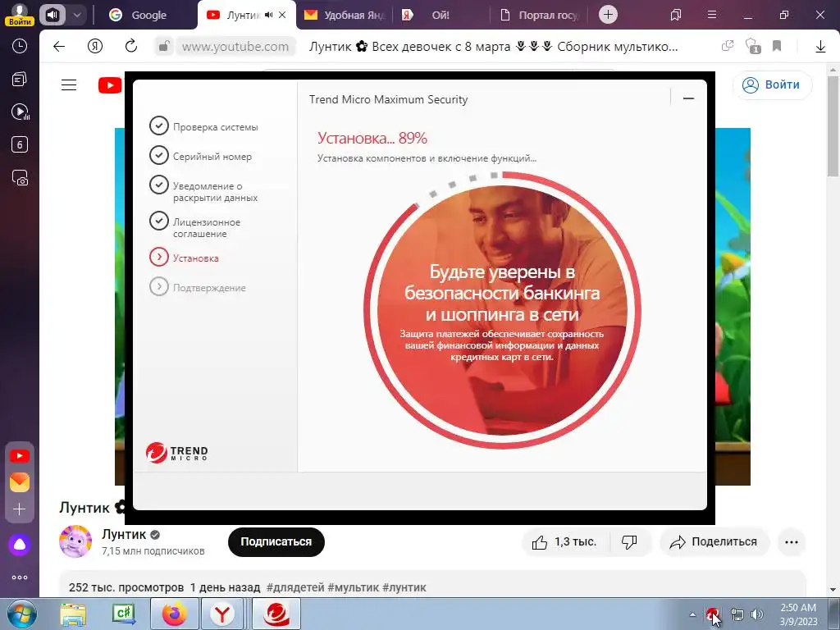
Task: Open the bookmarks collections icon in title bar
Action: (x=676, y=15)
